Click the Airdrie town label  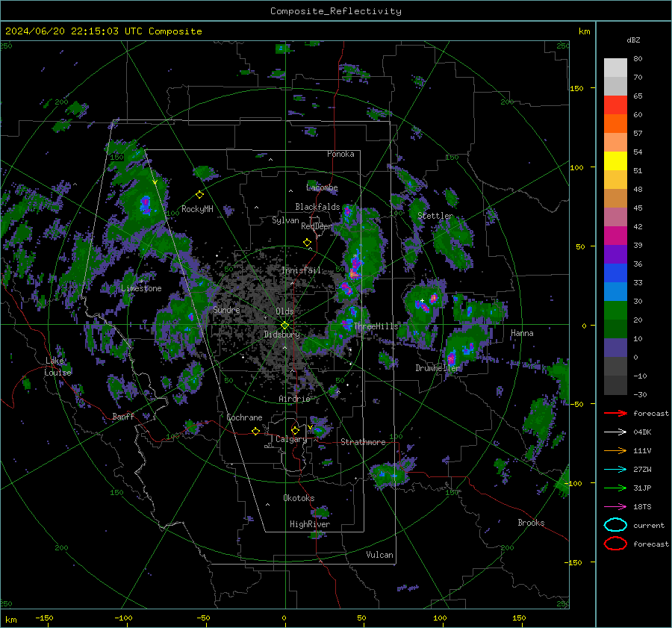[x=294, y=399]
